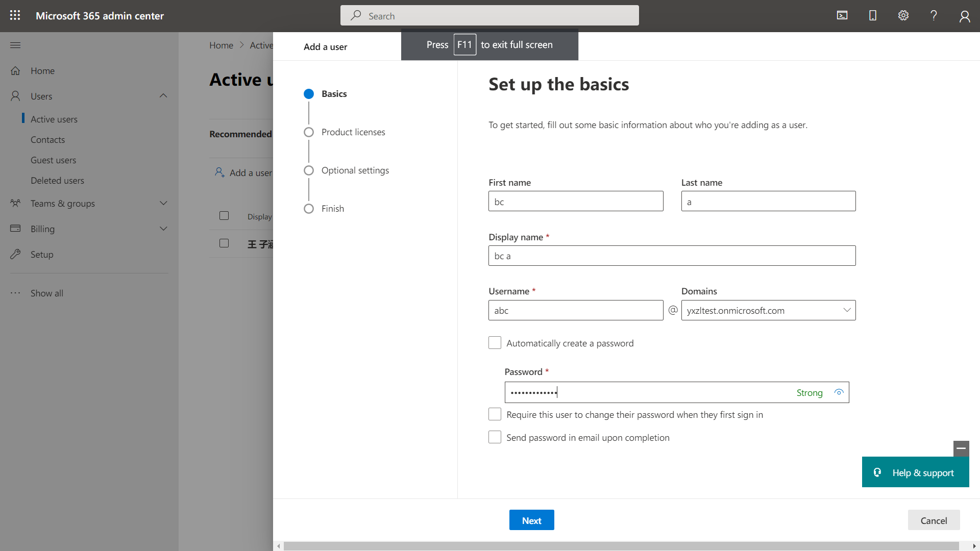980x551 pixels.
Task: Click the help question mark icon
Action: 934,15
